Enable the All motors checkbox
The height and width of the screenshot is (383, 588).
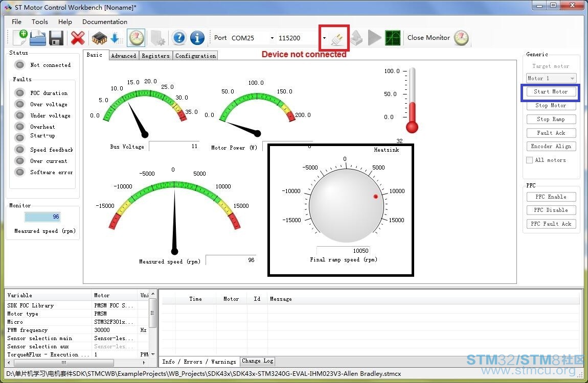(530, 160)
